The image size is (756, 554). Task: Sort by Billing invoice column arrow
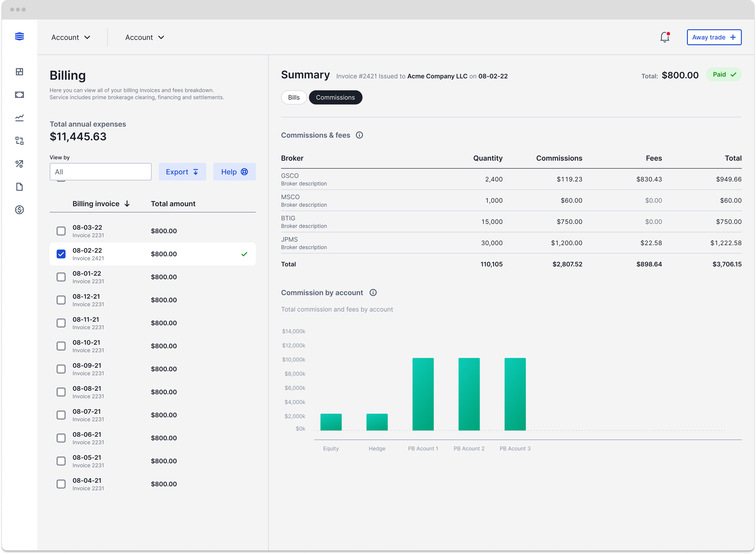coord(128,203)
